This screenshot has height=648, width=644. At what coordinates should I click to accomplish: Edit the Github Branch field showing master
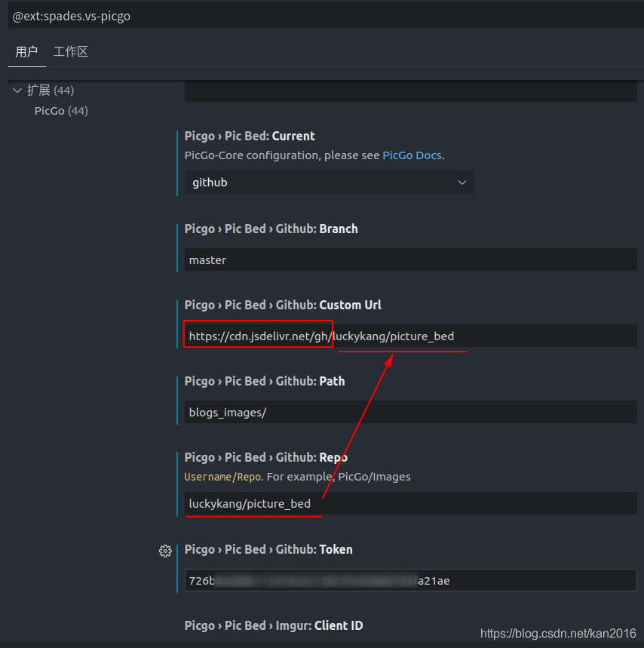click(377, 260)
